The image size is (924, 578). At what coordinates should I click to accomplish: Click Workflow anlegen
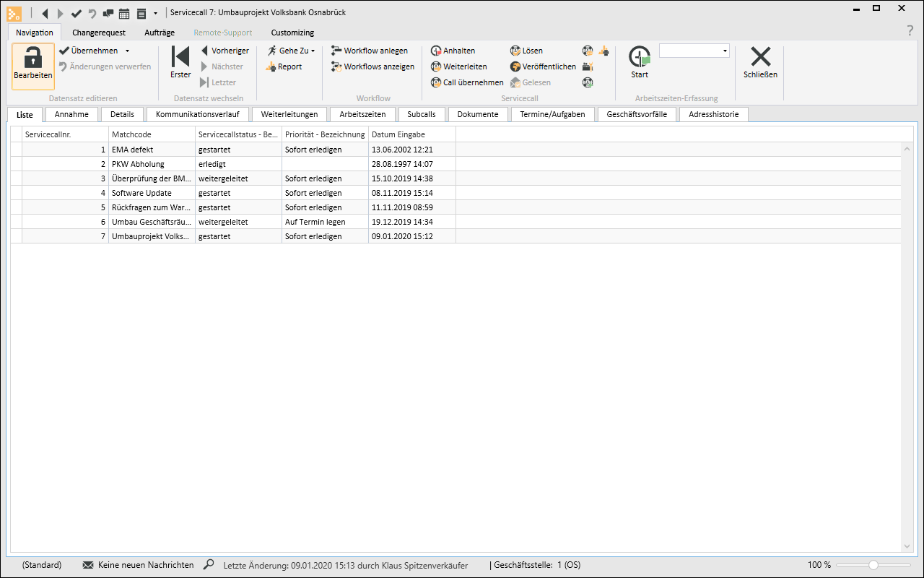point(370,51)
